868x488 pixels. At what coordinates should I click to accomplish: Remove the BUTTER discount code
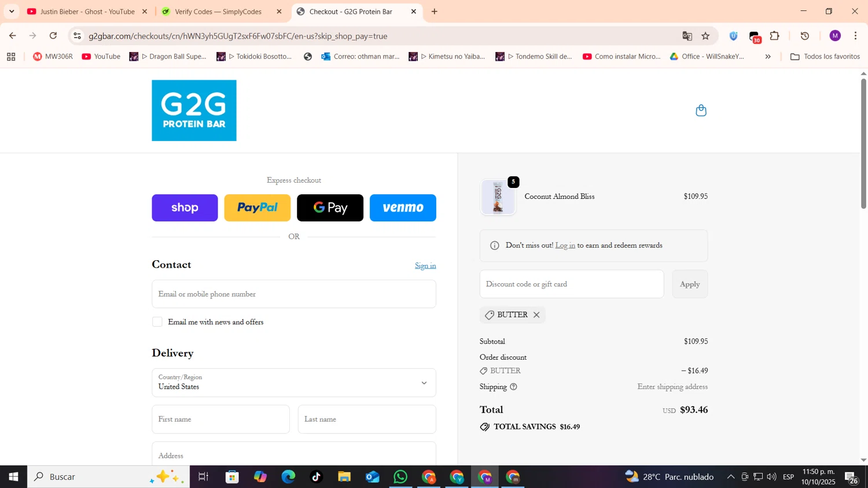click(x=536, y=315)
